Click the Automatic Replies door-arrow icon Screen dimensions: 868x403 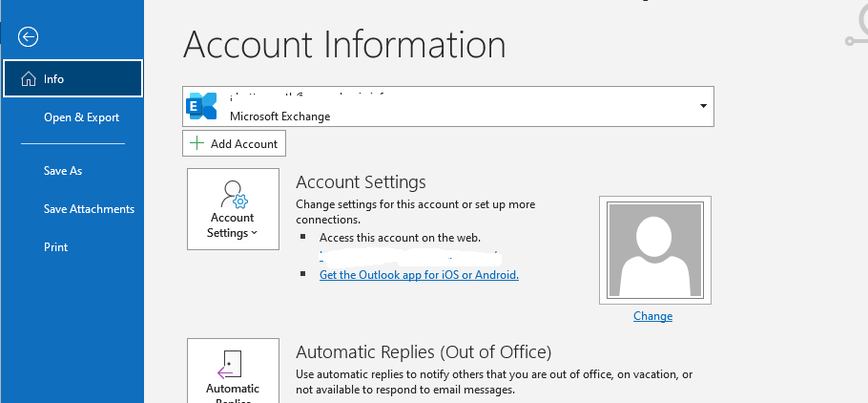229,364
